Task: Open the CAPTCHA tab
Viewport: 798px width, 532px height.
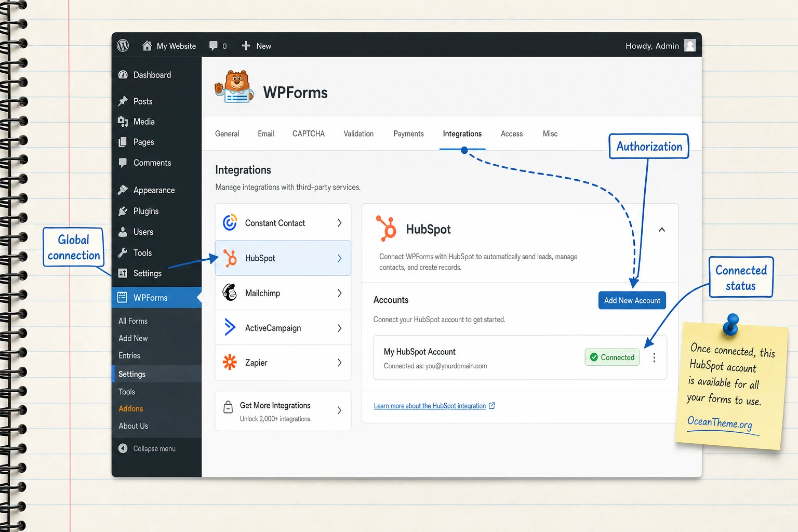Action: [x=309, y=134]
